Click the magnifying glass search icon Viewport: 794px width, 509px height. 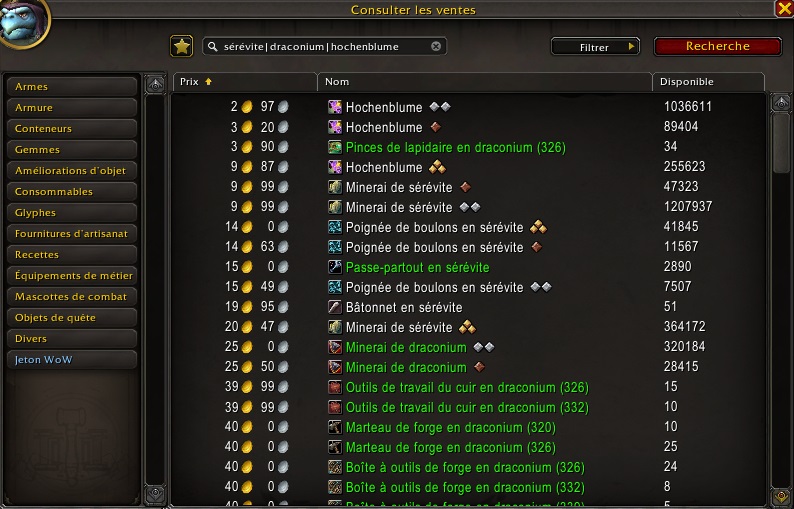(213, 47)
